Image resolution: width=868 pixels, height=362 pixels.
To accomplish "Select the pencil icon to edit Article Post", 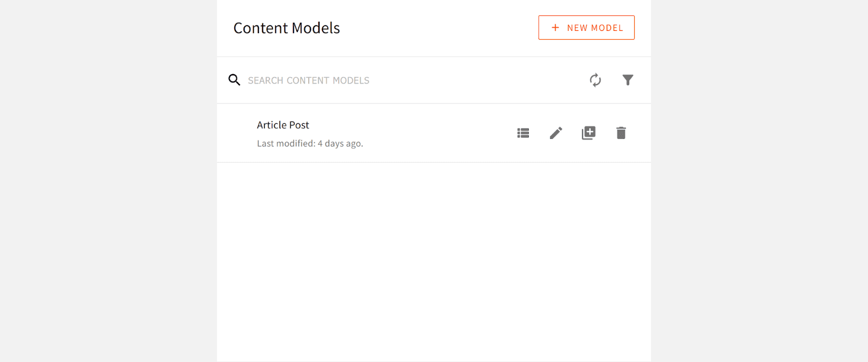I will tap(555, 132).
